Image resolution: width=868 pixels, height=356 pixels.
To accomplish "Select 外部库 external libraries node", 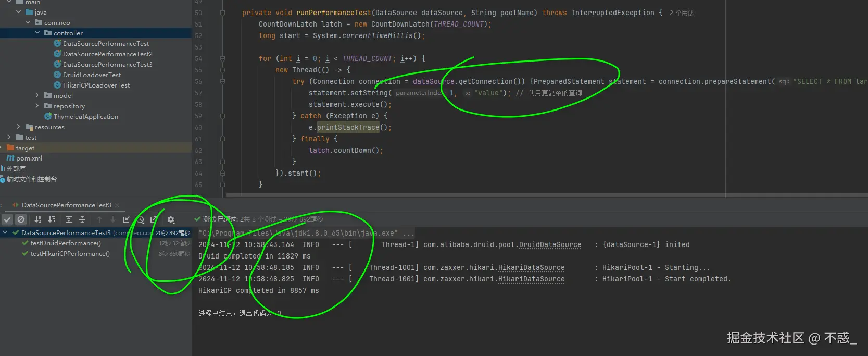I will click(16, 168).
